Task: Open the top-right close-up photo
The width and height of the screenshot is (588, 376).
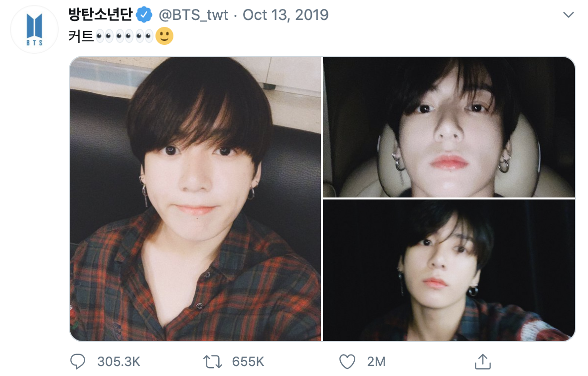Action: pyautogui.click(x=449, y=127)
